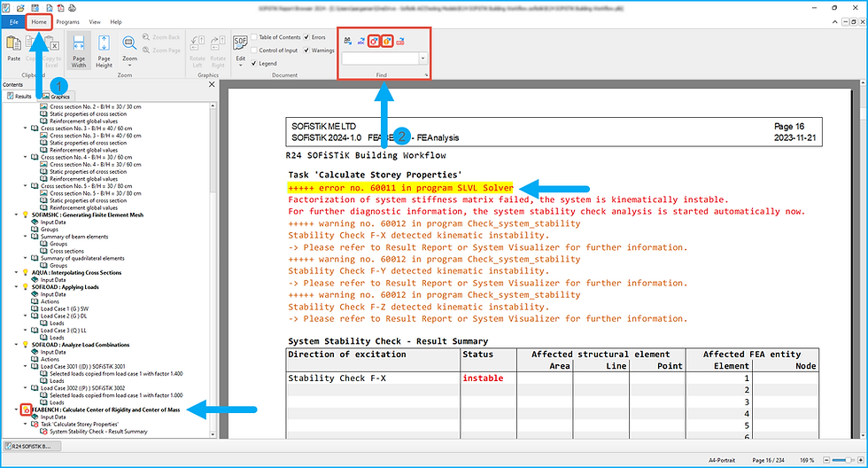The width and height of the screenshot is (868, 468).
Task: Click the Zoom Page icon
Action: [x=146, y=50]
